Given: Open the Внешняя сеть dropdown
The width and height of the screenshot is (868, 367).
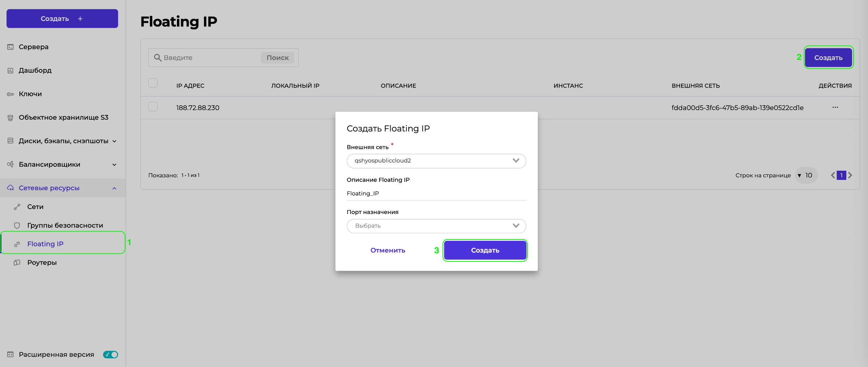Looking at the screenshot, I should pyautogui.click(x=436, y=161).
